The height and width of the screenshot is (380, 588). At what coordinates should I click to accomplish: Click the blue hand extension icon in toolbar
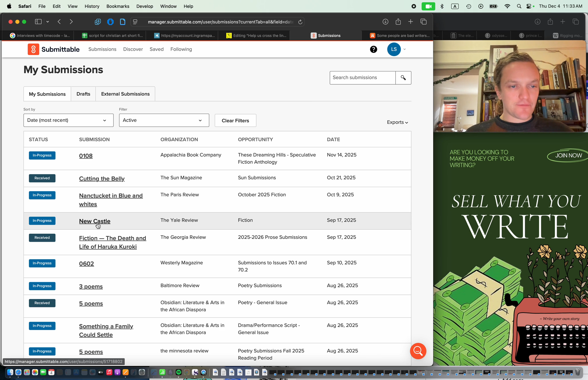point(110,22)
